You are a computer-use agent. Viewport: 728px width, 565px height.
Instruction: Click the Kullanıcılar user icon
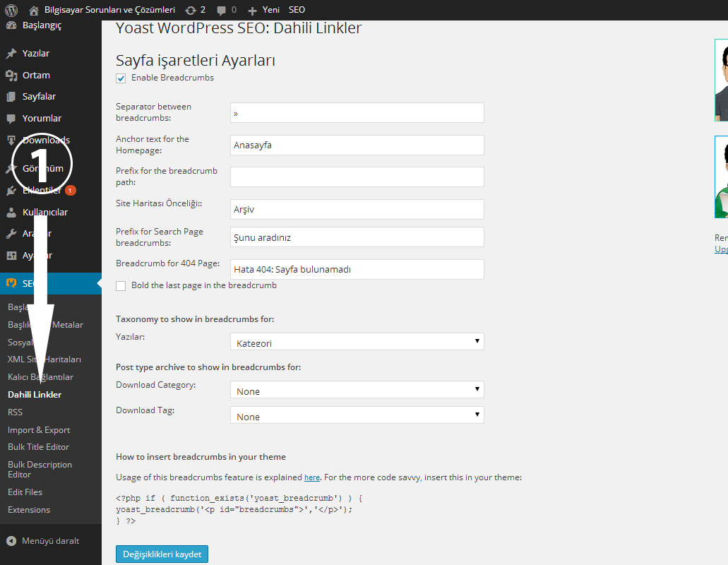(11, 212)
